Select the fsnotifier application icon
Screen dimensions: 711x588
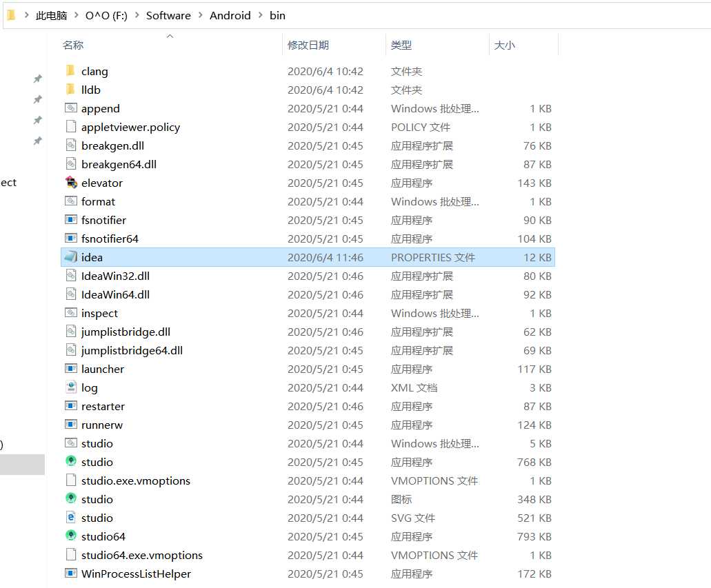click(x=71, y=219)
